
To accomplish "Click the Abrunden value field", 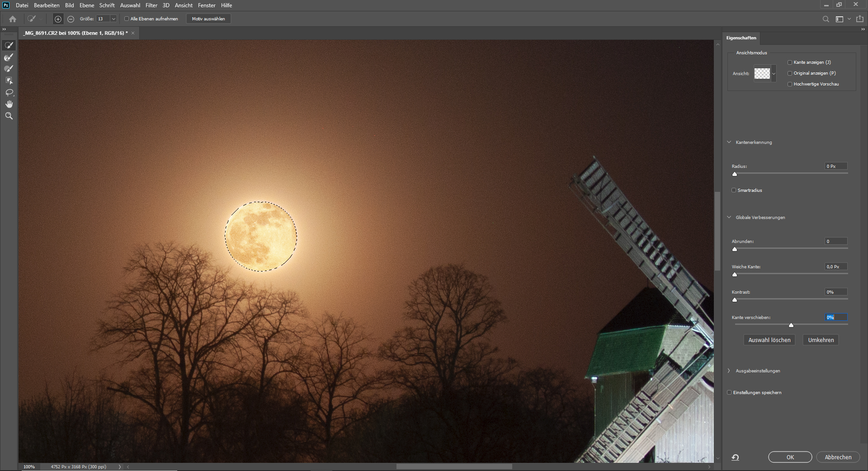I will (x=836, y=242).
